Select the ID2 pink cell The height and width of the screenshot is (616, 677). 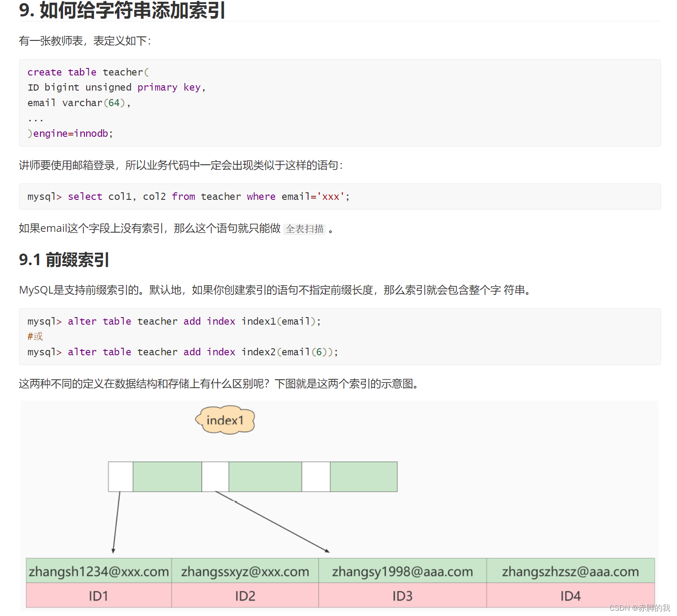coord(245,596)
